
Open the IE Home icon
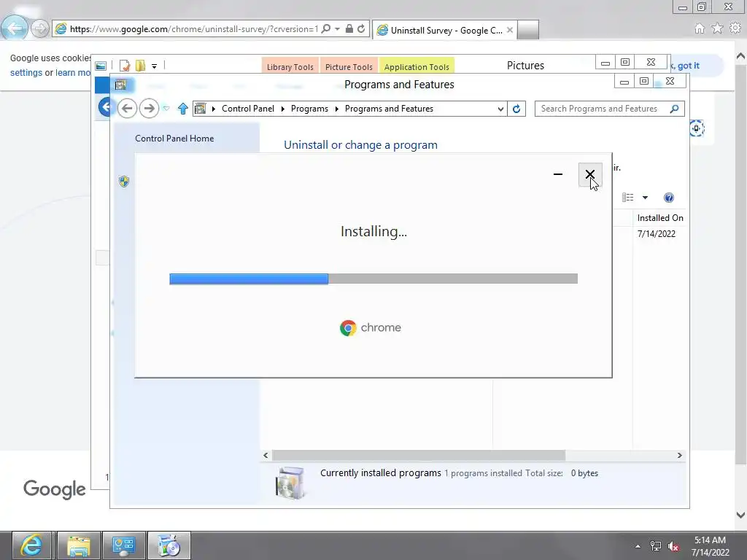[700, 28]
